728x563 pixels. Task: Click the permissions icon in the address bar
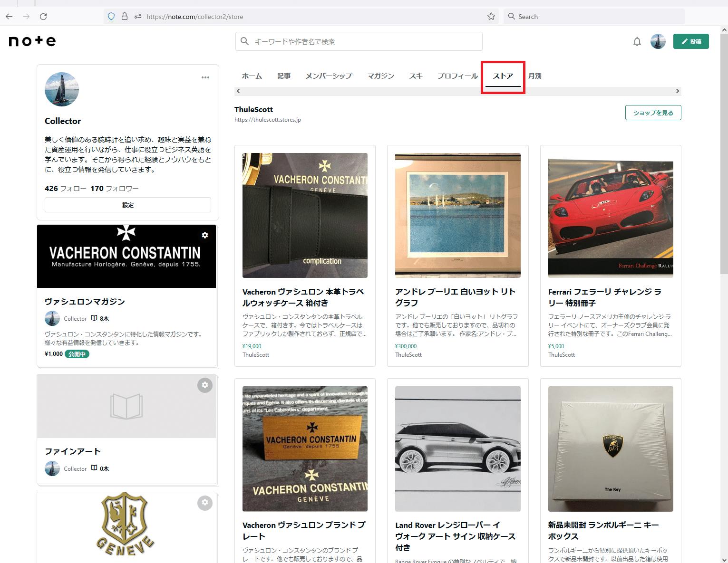coord(138,17)
